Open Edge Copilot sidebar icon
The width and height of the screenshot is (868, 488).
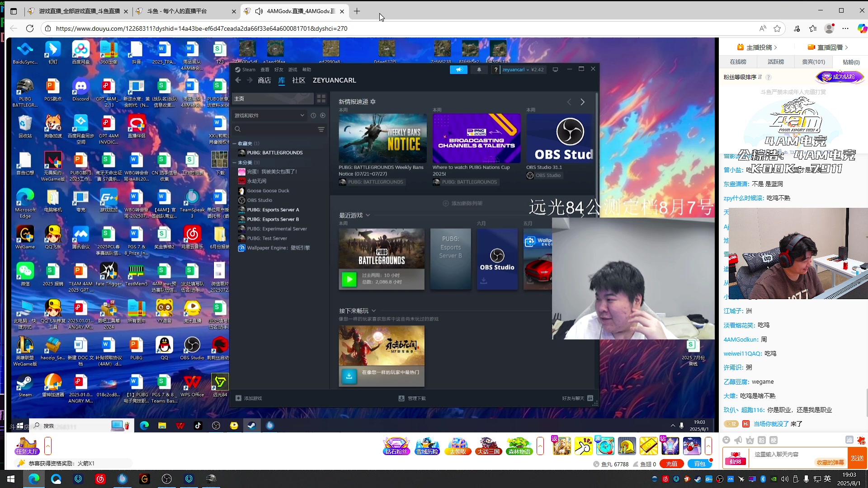point(862,28)
